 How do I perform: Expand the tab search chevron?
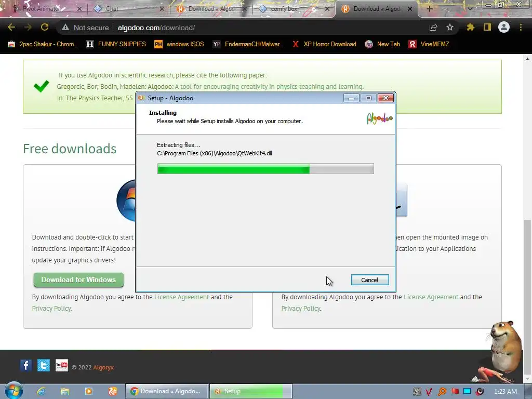tap(470, 9)
